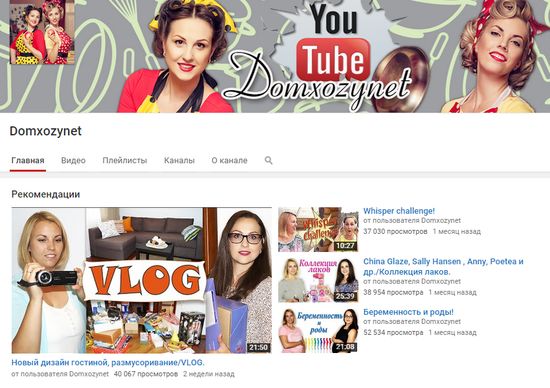The height and width of the screenshot is (388, 550).
Task: Open the О канале tab
Action: pos(229,160)
